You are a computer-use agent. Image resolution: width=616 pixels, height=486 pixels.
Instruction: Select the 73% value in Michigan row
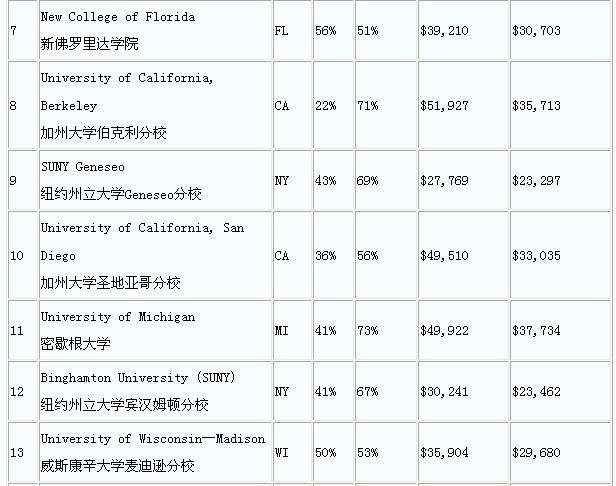[x=367, y=331]
